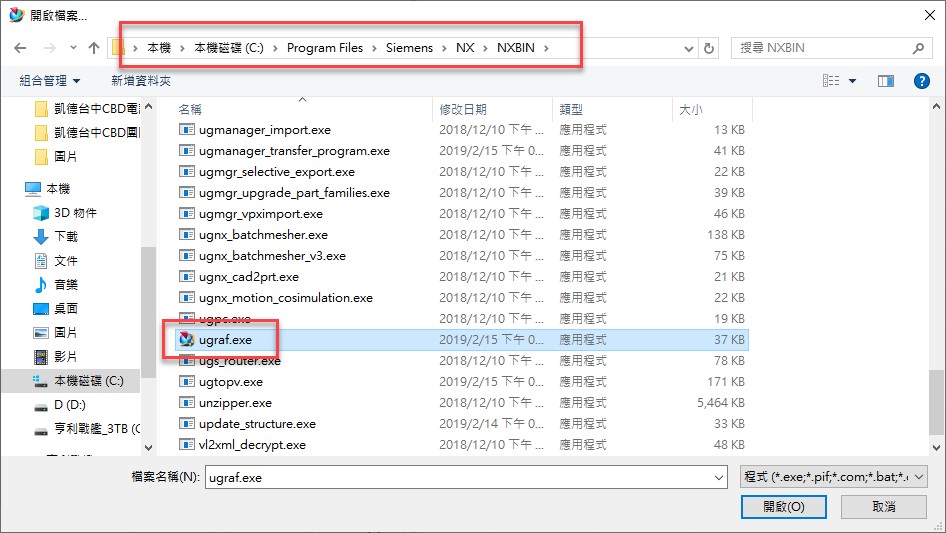The width and height of the screenshot is (946, 533).
Task: Select unzipper.exe file
Action: 235,403
